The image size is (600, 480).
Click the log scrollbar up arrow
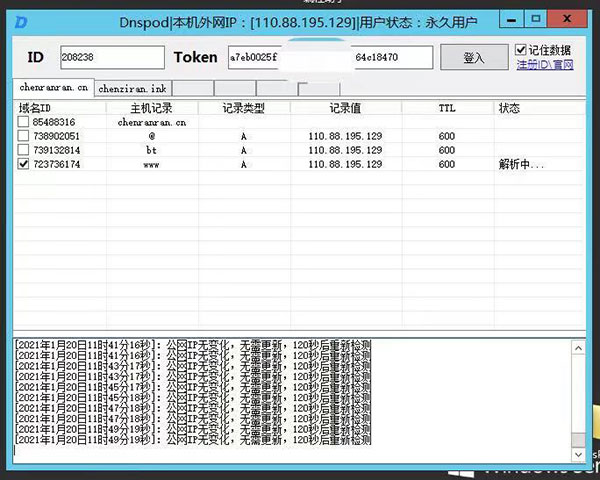pos(578,348)
